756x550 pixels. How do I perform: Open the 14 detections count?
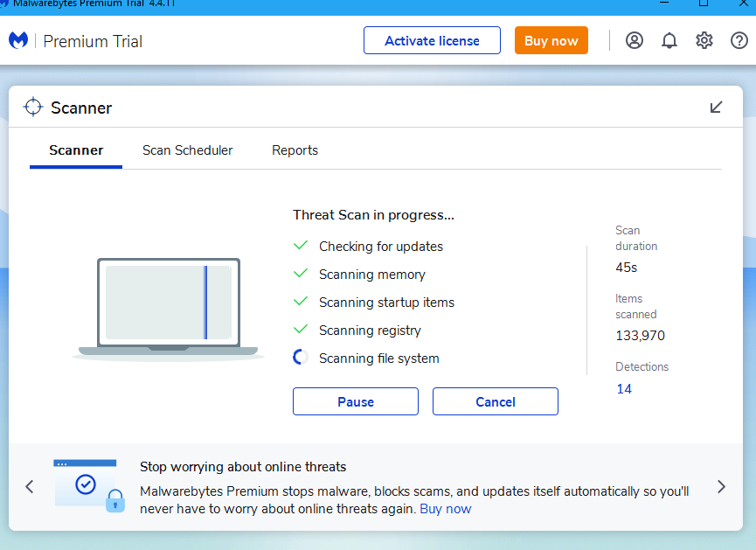click(x=624, y=389)
